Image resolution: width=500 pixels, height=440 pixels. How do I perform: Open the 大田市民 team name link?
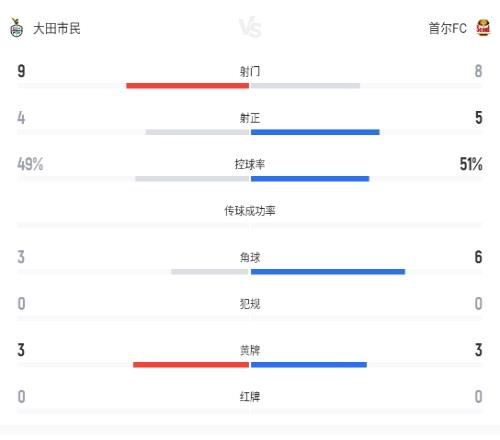(57, 28)
